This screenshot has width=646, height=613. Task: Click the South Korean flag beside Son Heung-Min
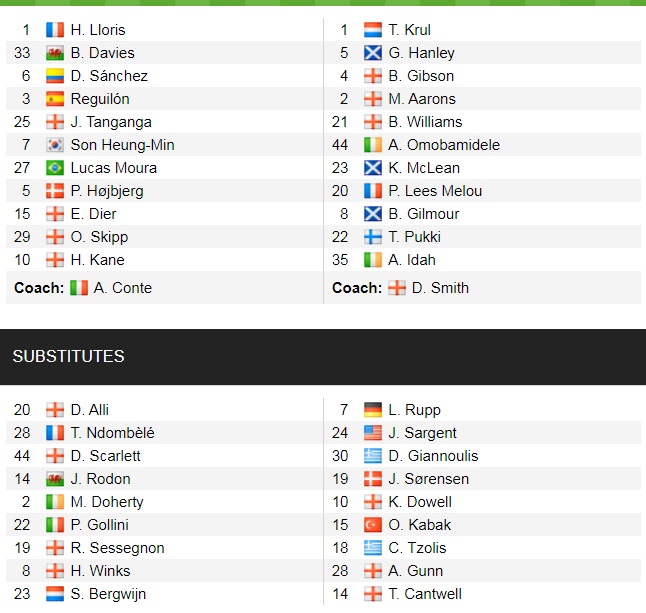click(x=54, y=145)
